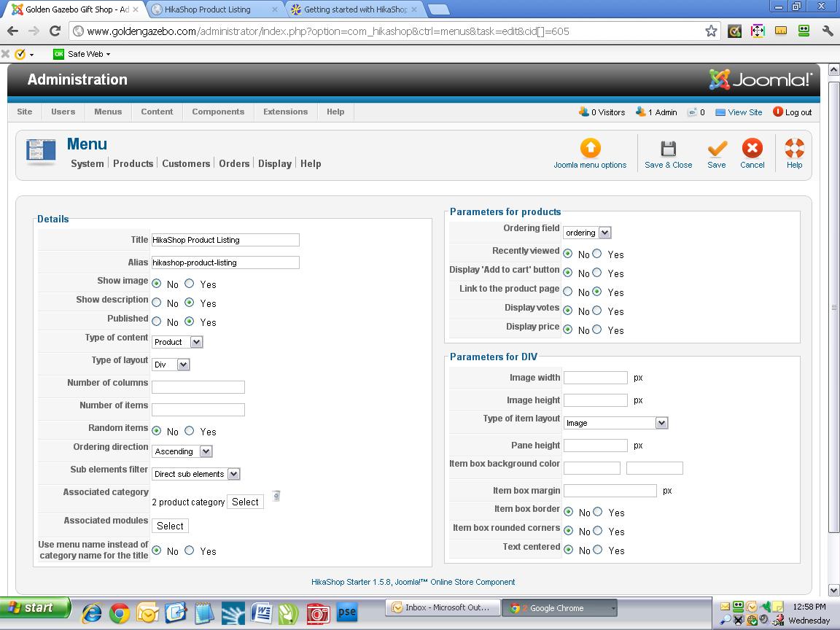The image size is (840, 630).
Task: Switch to Getting started with HikaShop tab
Action: pos(355,9)
